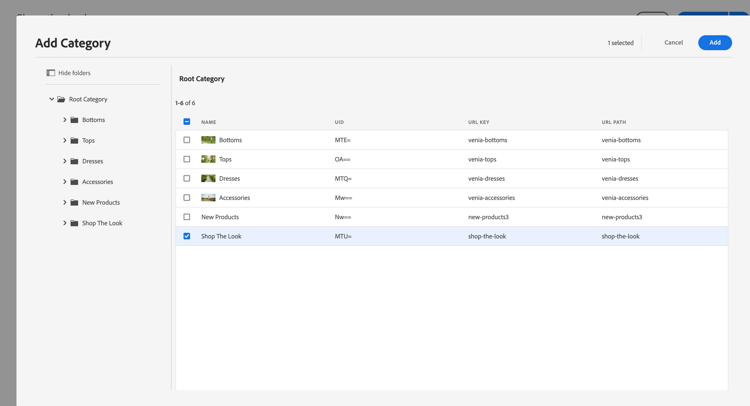Check the Bottoms row checkbox
This screenshot has width=750, height=406.
[x=187, y=140]
